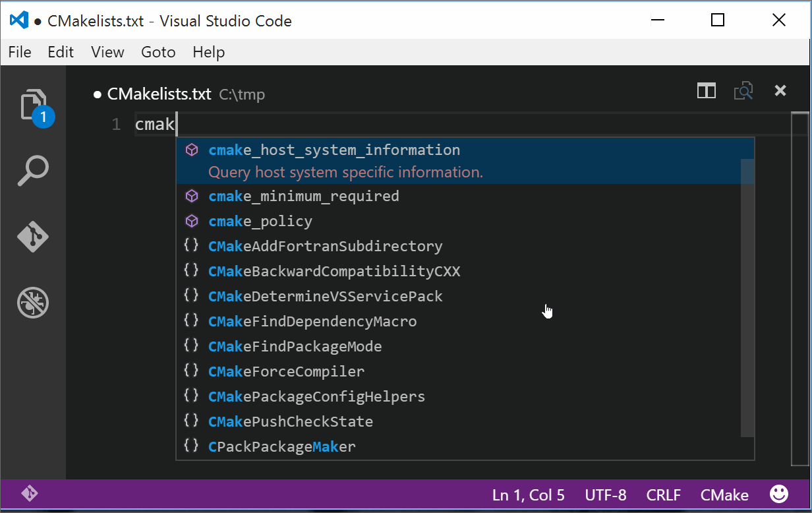The height and width of the screenshot is (513, 812).
Task: Click the open preview magnifier icon
Action: pyautogui.click(x=743, y=91)
